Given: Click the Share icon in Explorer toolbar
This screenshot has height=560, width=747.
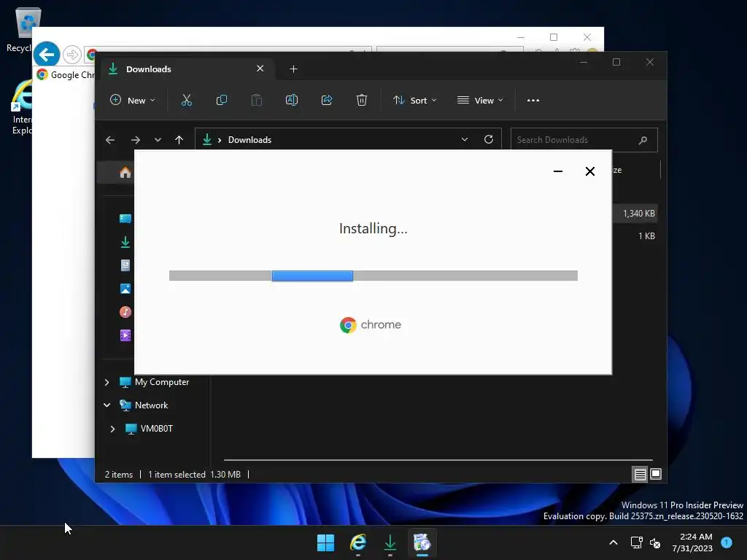Looking at the screenshot, I should point(327,100).
